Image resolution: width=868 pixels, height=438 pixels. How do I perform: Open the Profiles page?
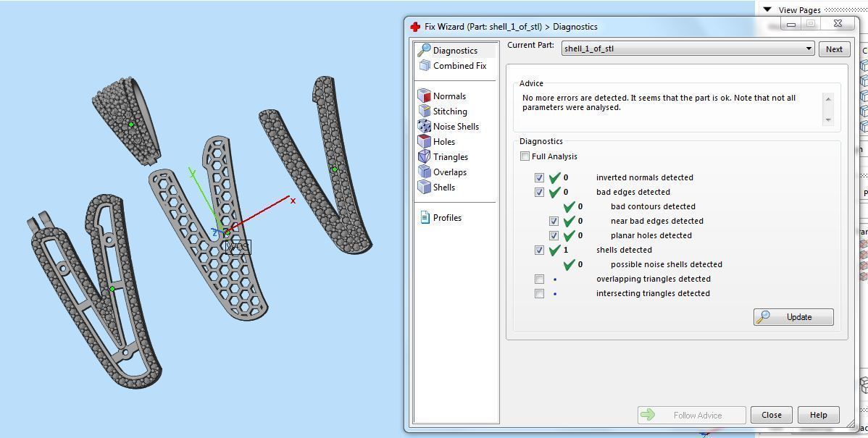447,217
